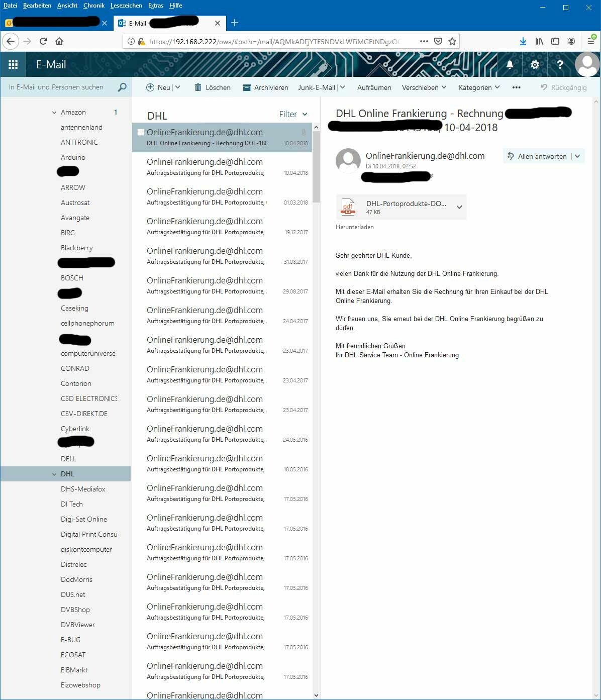Open the Extras menu
This screenshot has width=601, height=700.
[156, 6]
